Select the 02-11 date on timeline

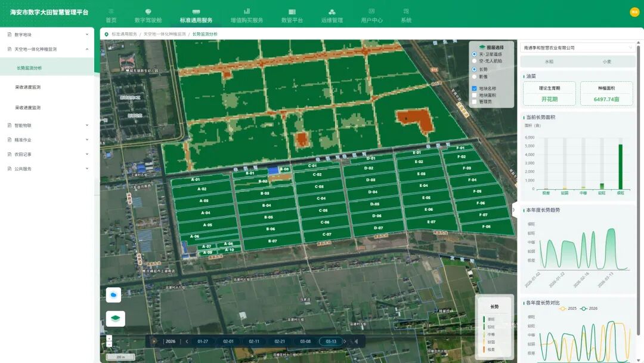point(254,342)
